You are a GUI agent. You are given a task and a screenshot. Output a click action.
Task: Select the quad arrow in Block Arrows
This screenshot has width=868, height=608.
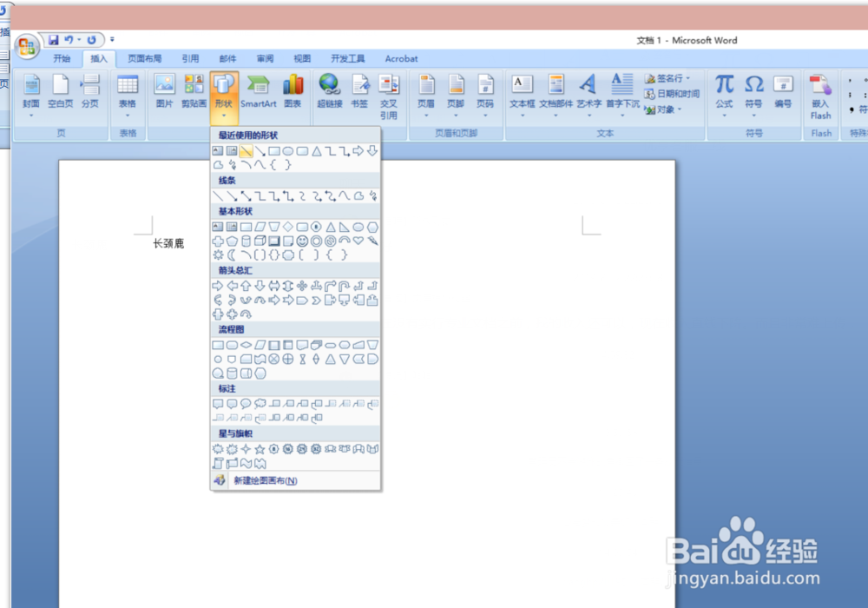click(x=302, y=286)
